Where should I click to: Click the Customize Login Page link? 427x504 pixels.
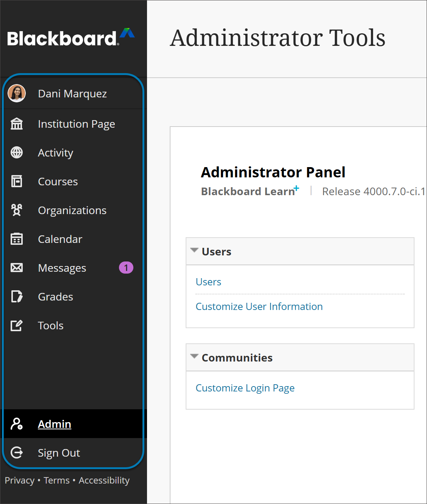click(245, 388)
